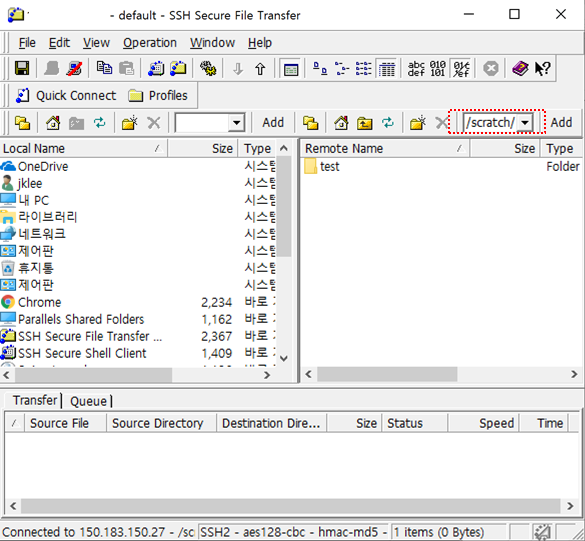Switch to Large Icons view
Screen dimensions: 585x541
pyautogui.click(x=320, y=68)
